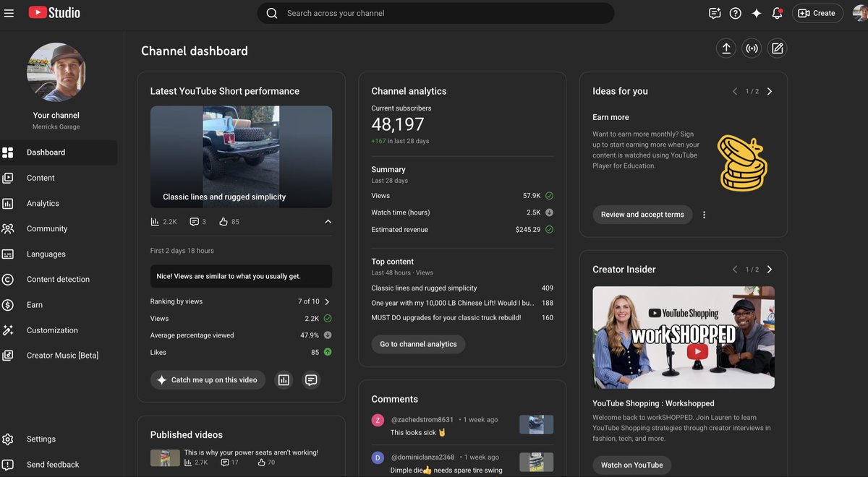
Task: Click the Go live broadcast icon
Action: [752, 48]
